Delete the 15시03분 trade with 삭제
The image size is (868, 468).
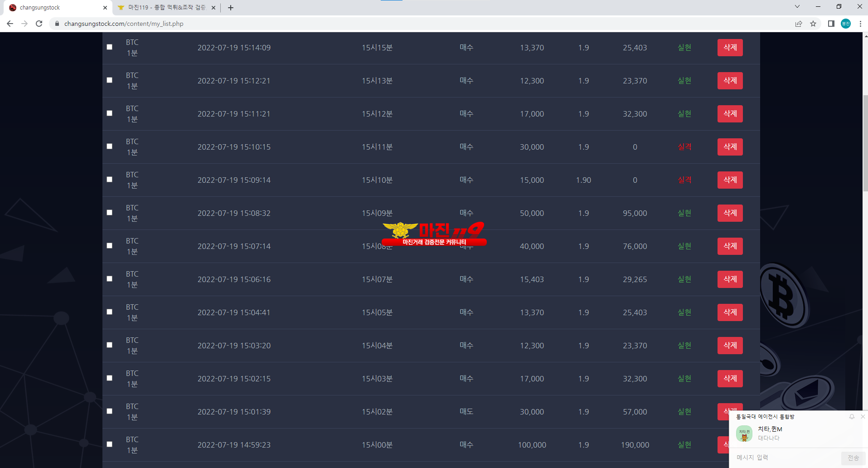(730, 379)
